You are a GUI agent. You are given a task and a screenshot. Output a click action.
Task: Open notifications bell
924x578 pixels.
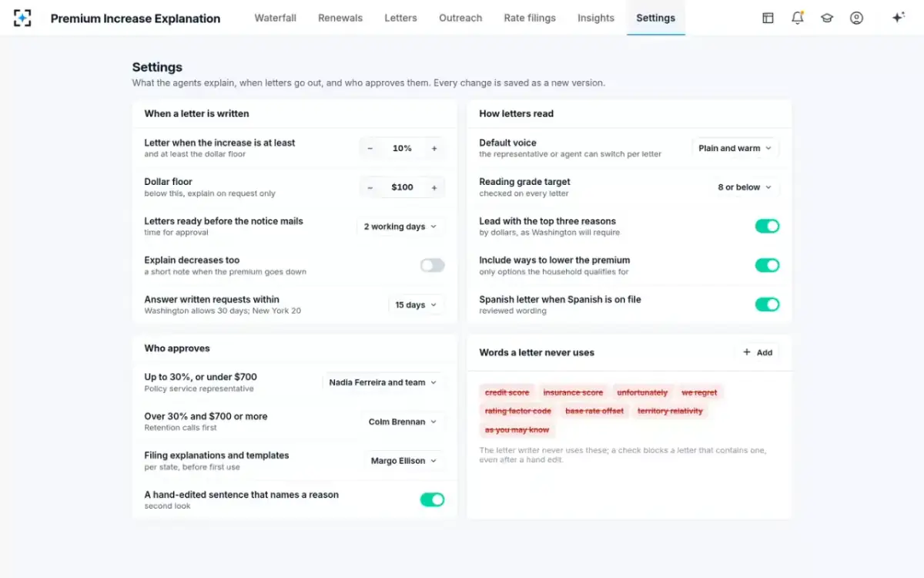(x=798, y=18)
